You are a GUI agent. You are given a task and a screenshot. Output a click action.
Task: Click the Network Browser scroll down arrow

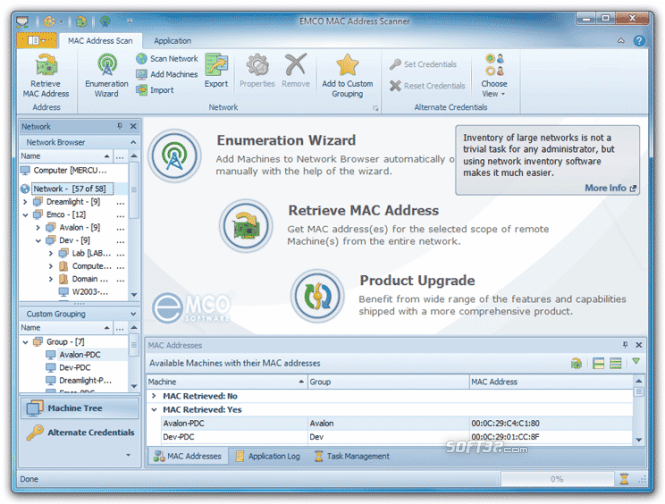click(134, 294)
